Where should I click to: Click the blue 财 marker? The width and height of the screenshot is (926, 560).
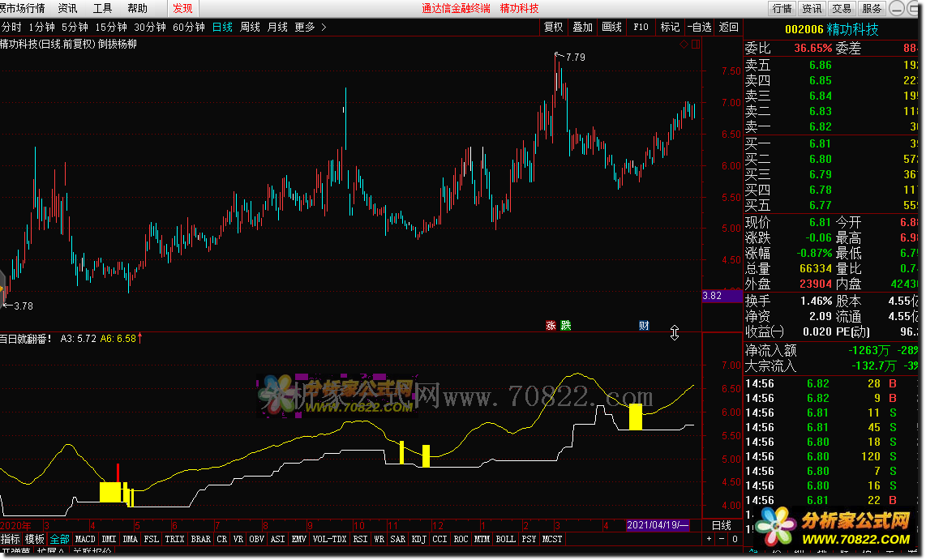click(x=644, y=325)
